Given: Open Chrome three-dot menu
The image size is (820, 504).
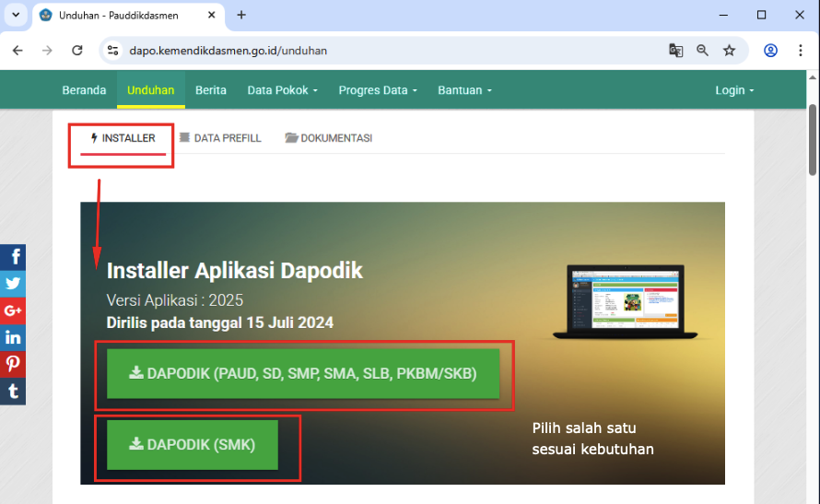Looking at the screenshot, I should coord(800,51).
